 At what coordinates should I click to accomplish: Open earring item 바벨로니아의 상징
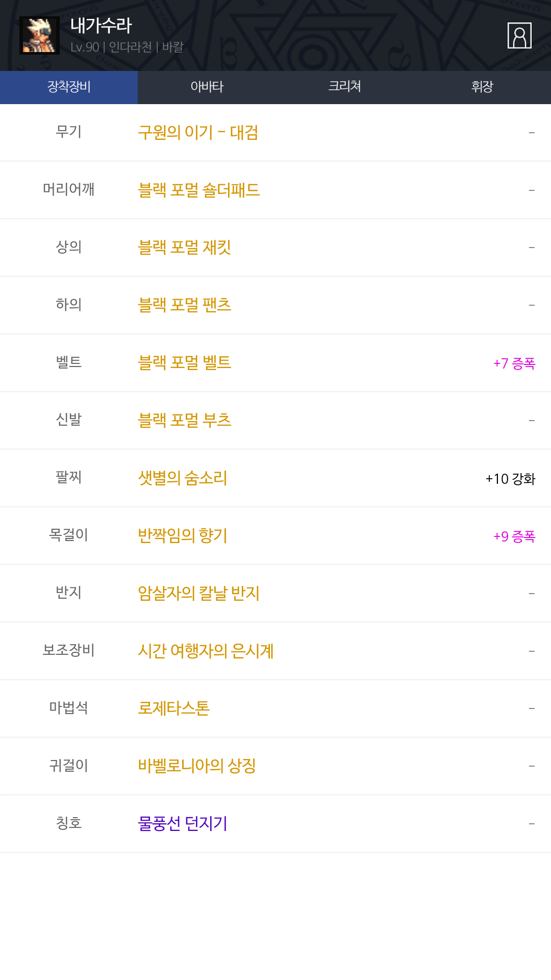pos(196,766)
